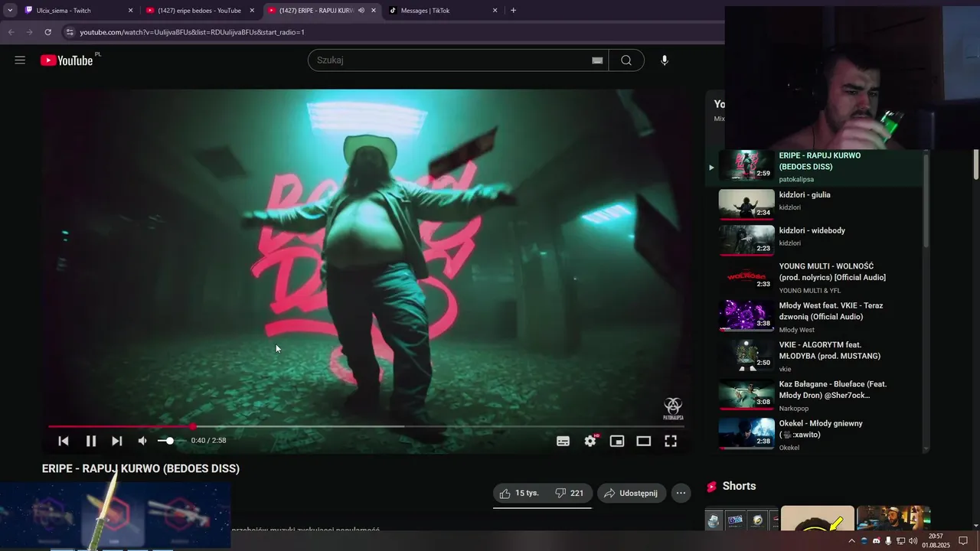Dislike the video (221)
Image resolution: width=980 pixels, height=551 pixels.
point(569,494)
